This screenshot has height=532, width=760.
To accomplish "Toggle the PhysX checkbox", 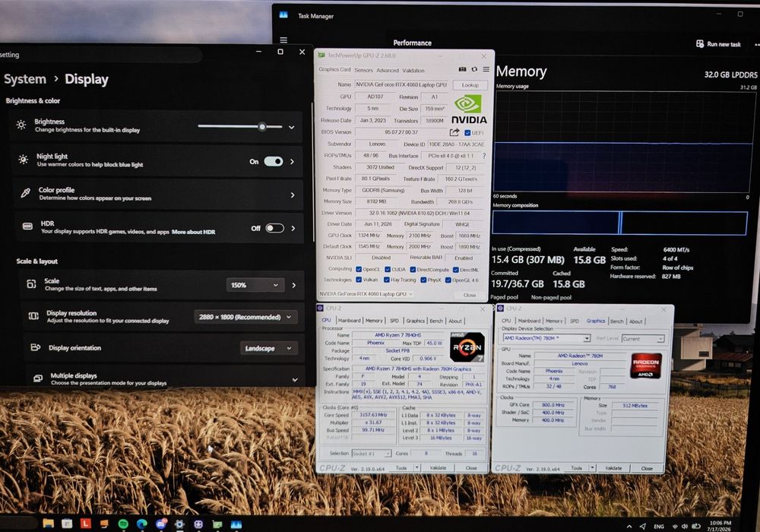I will pos(423,280).
